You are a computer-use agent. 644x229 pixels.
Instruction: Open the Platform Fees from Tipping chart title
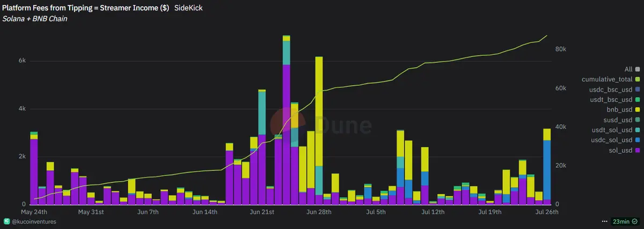click(x=86, y=9)
